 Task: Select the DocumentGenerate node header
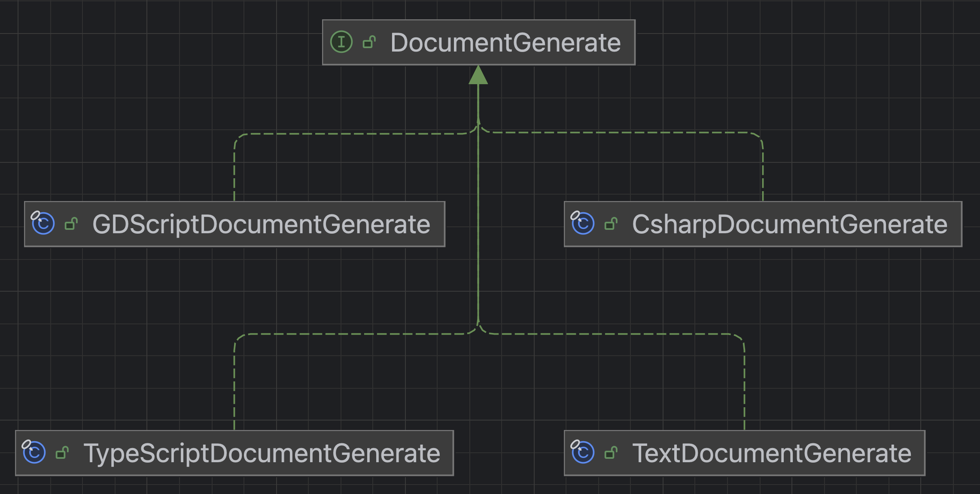coord(479,42)
